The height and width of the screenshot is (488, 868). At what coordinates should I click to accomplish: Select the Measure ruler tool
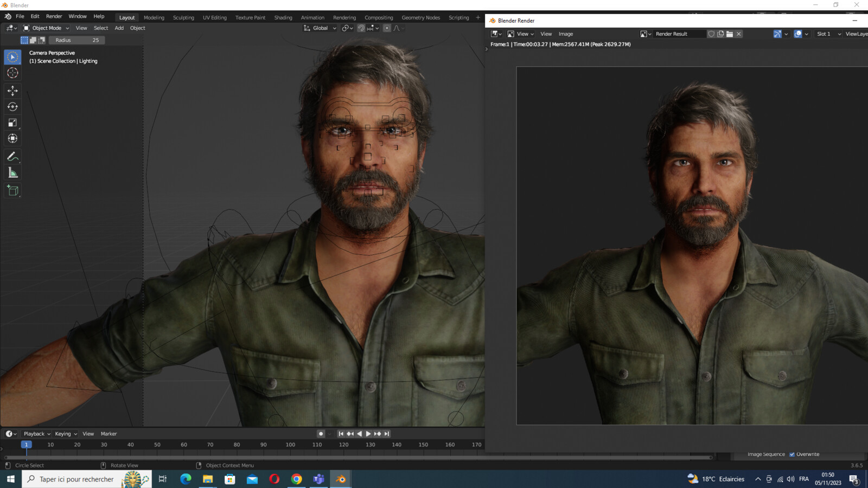[x=12, y=173]
